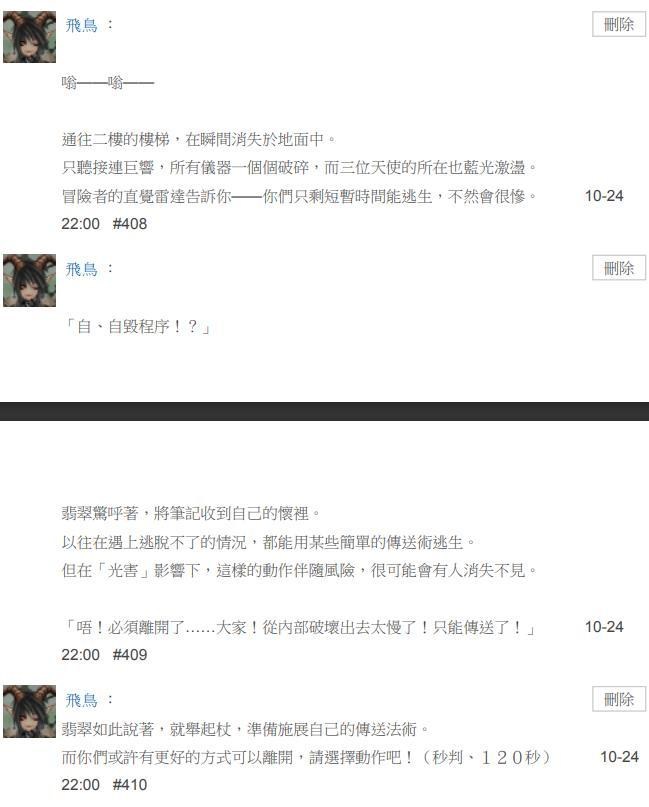Select the #409 post number

(x=130, y=655)
